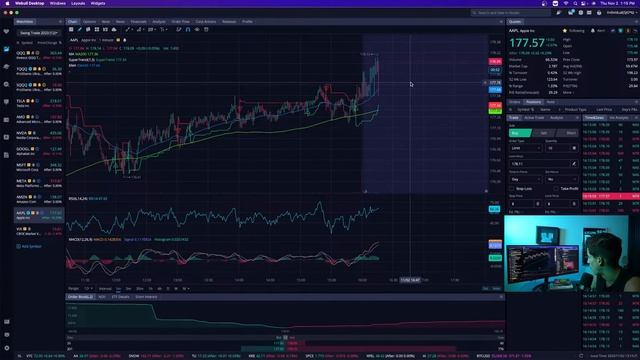
Task: Open the Layouts menu
Action: [x=78, y=3]
